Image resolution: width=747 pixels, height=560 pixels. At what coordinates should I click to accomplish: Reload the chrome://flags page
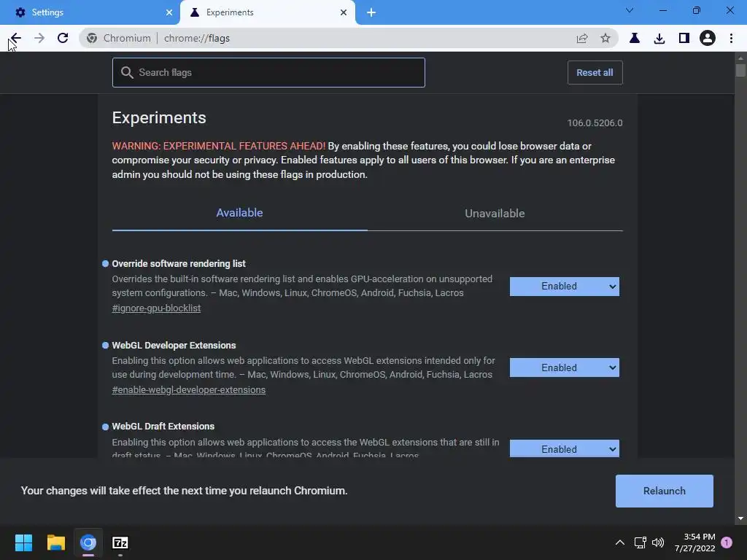point(63,38)
